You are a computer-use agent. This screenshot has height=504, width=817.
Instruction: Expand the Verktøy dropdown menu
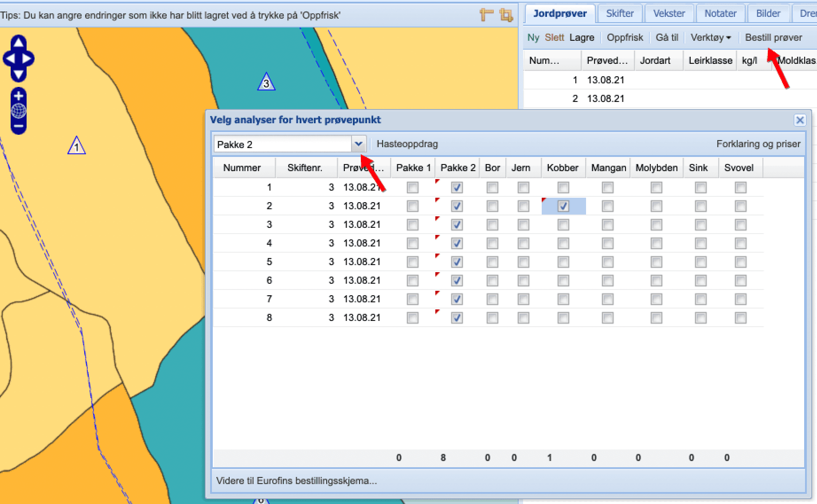(x=711, y=38)
